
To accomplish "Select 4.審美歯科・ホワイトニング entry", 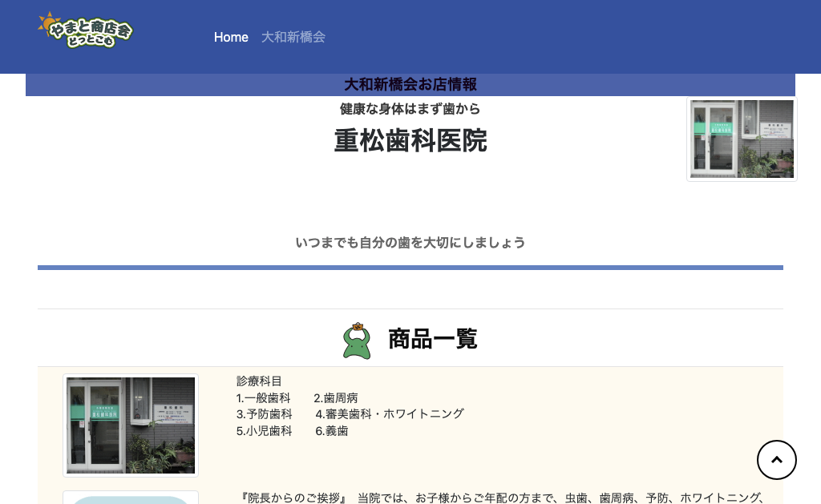I will (x=390, y=414).
